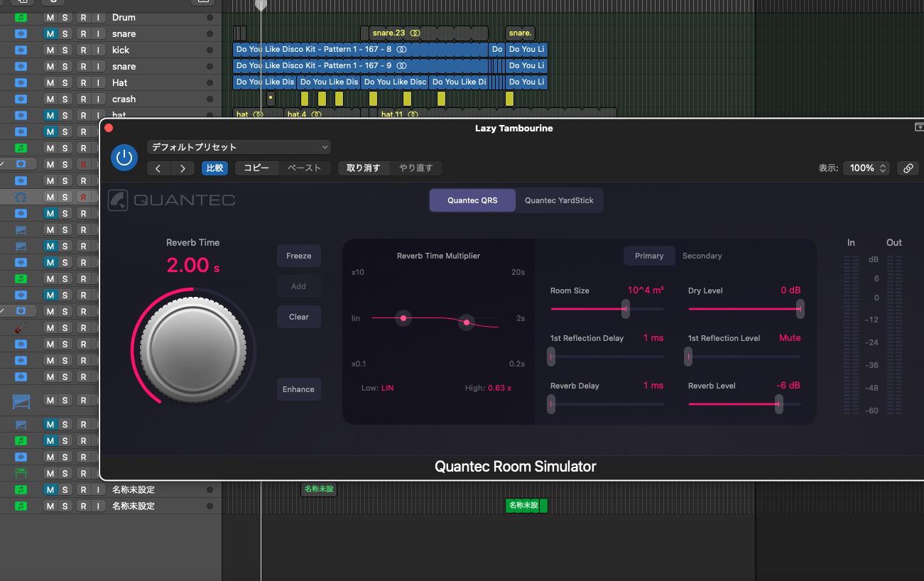Switch to the Quantec YardStick tab

tap(559, 200)
